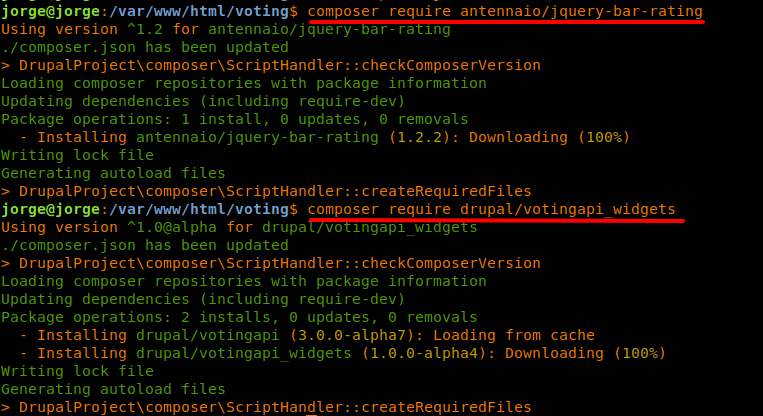Click the second 'Updating dependencies (including require-dev)' line

203,299
